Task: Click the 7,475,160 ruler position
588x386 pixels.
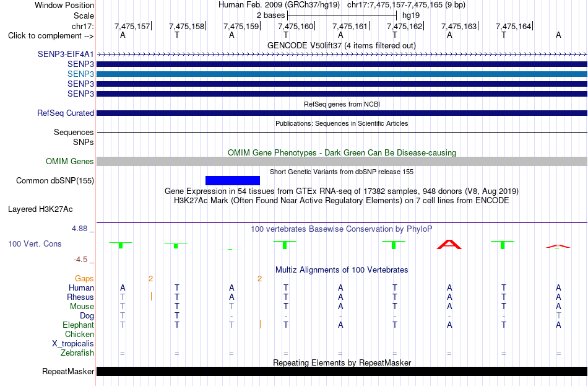Action: [295, 26]
